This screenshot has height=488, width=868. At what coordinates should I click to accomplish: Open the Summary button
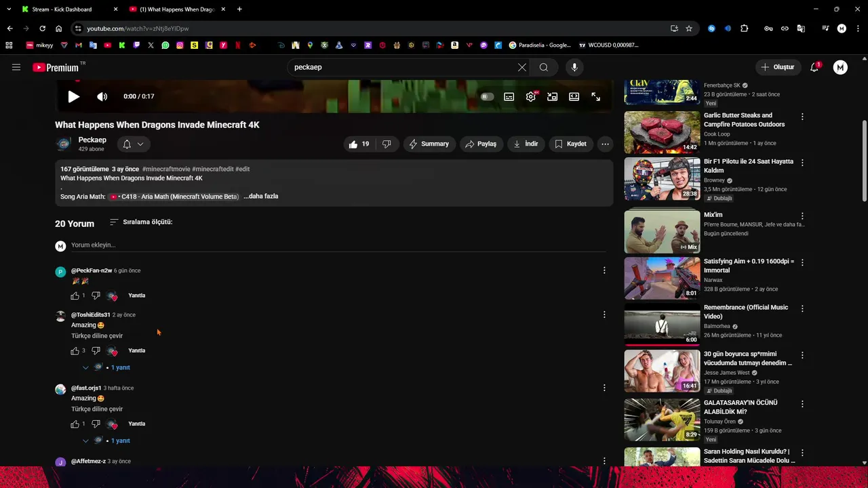429,144
